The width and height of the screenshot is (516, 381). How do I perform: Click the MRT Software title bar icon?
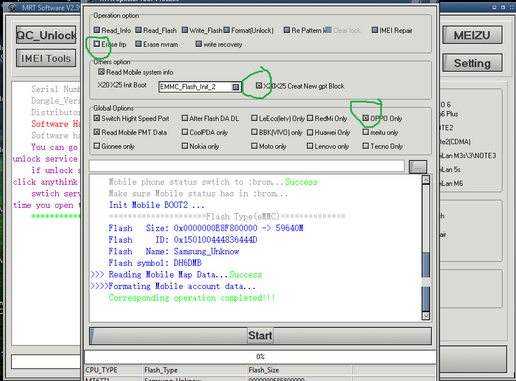pos(12,7)
